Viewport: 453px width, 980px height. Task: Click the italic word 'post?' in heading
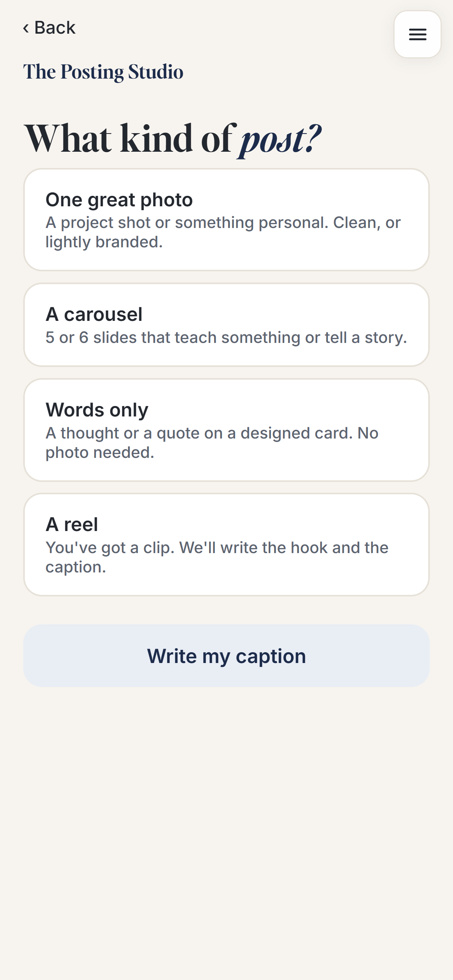[x=280, y=140]
